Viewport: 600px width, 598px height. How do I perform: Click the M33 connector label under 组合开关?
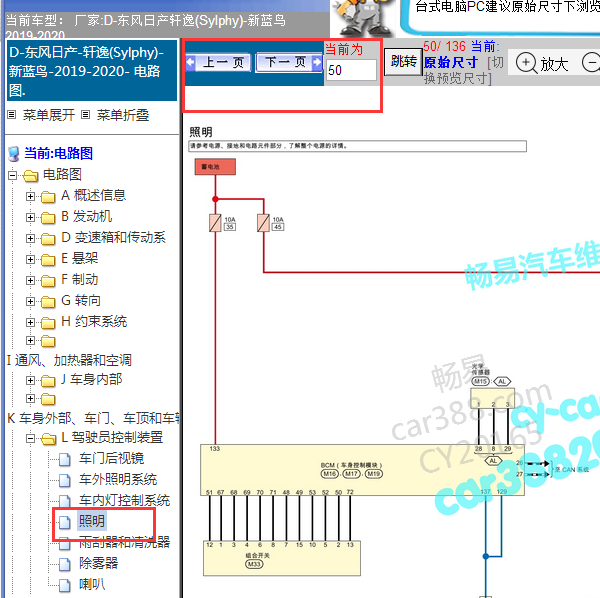coord(254,564)
